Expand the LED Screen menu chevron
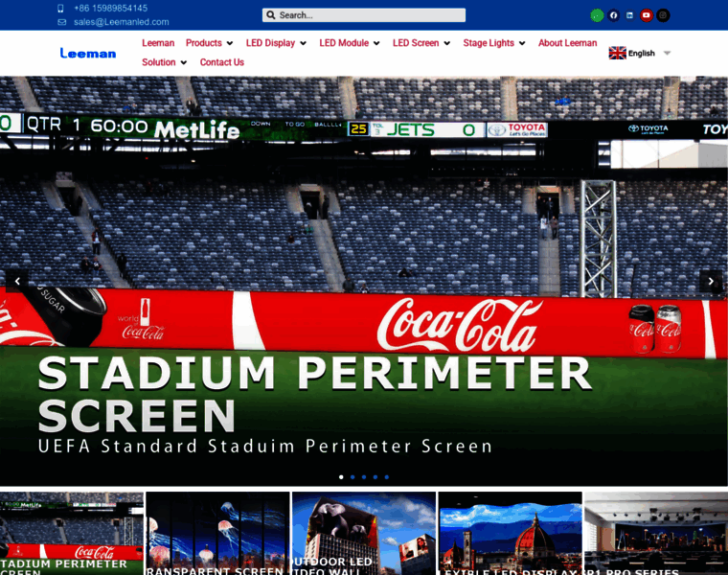This screenshot has width=728, height=575. 447,43
